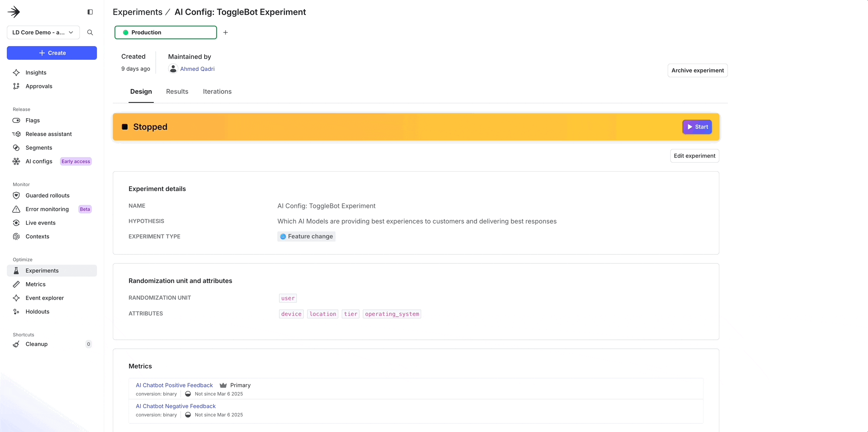Open search with the magnifier icon
Image resolution: width=868 pixels, height=432 pixels.
click(x=90, y=32)
